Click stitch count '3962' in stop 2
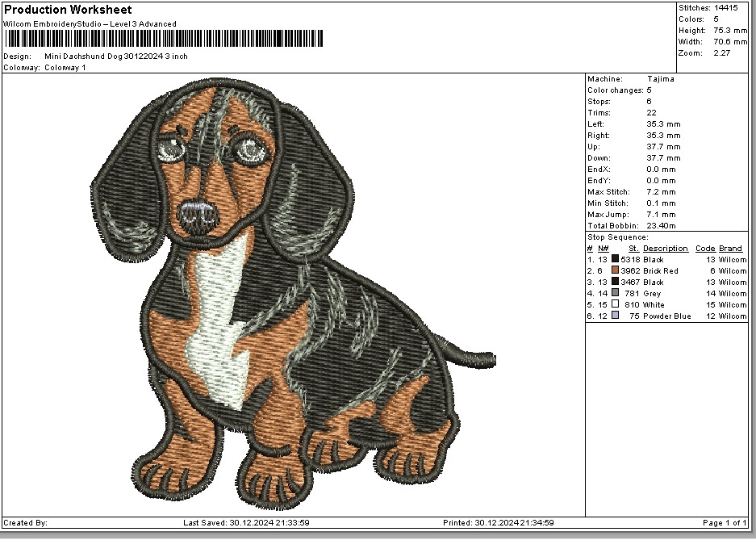This screenshot has height=540, width=756. [630, 271]
